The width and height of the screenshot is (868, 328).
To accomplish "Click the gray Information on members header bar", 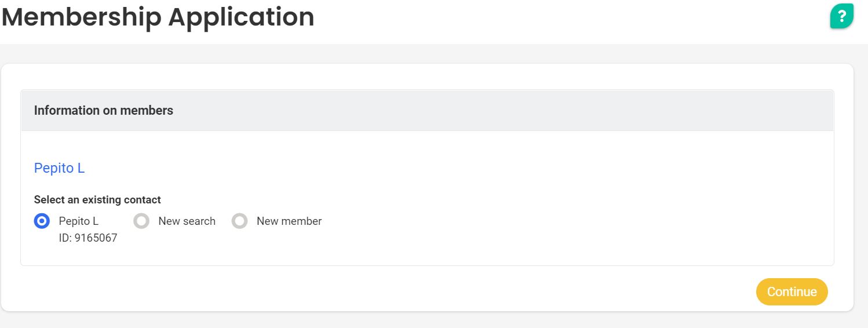I will click(427, 110).
